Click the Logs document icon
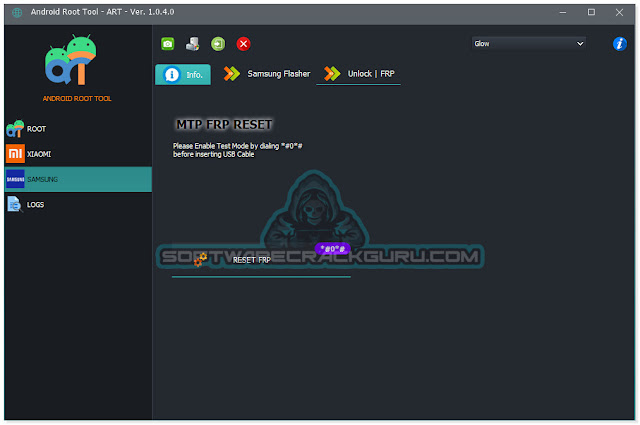Image resolution: width=640 pixels, height=425 pixels. [x=15, y=205]
